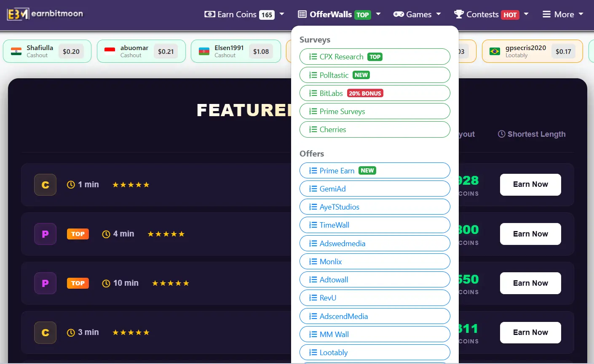
Task: Click the India flag beside Shafiulla
Action: (16, 51)
